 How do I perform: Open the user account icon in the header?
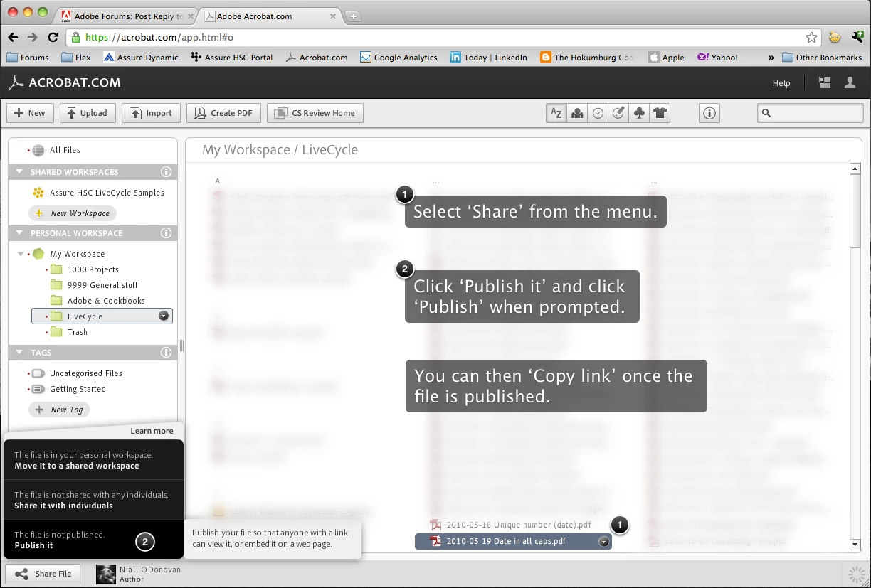click(850, 83)
